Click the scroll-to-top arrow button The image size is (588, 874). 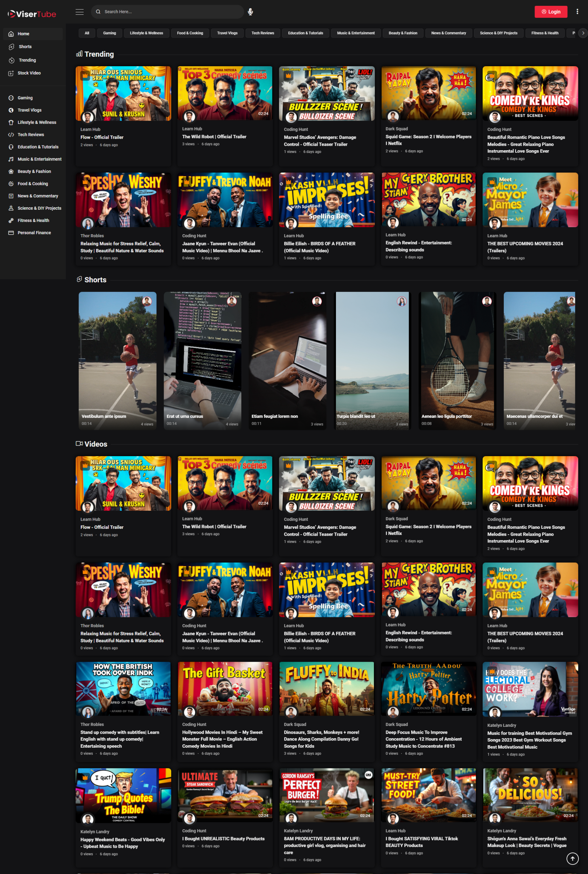[x=572, y=858]
